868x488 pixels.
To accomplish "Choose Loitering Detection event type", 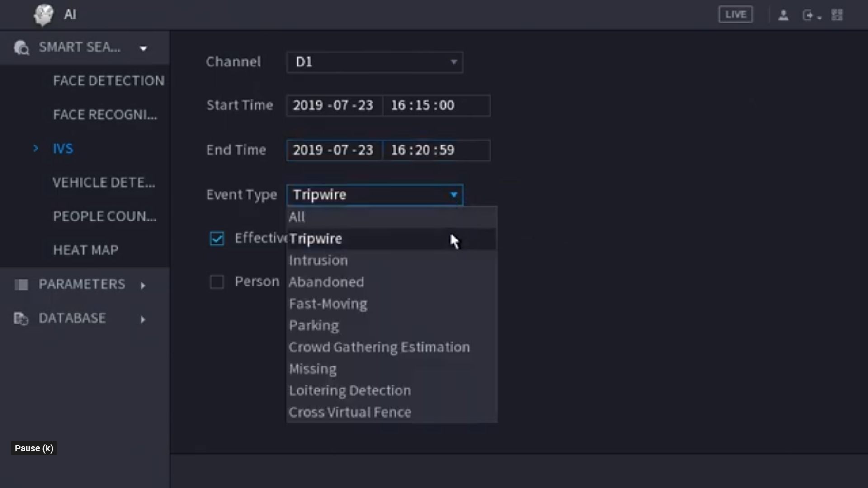I will pyautogui.click(x=350, y=391).
